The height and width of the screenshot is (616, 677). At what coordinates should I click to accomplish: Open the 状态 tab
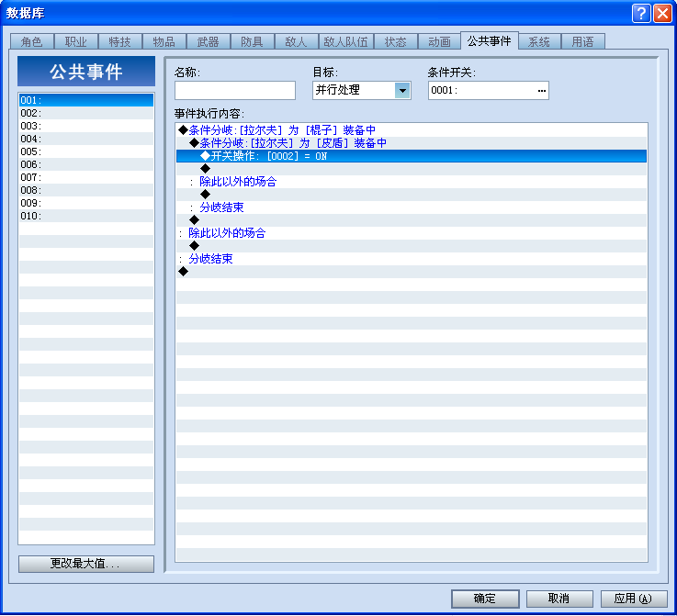point(396,42)
